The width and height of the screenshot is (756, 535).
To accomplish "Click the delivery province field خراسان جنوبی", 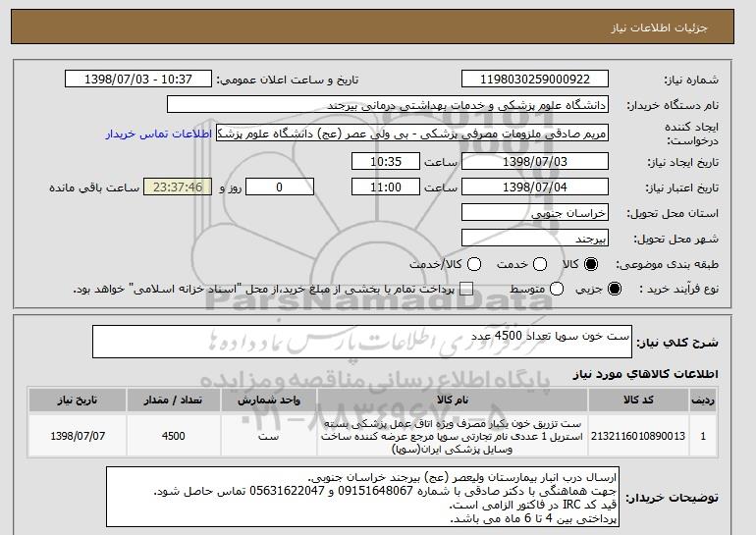I will tap(535, 213).
